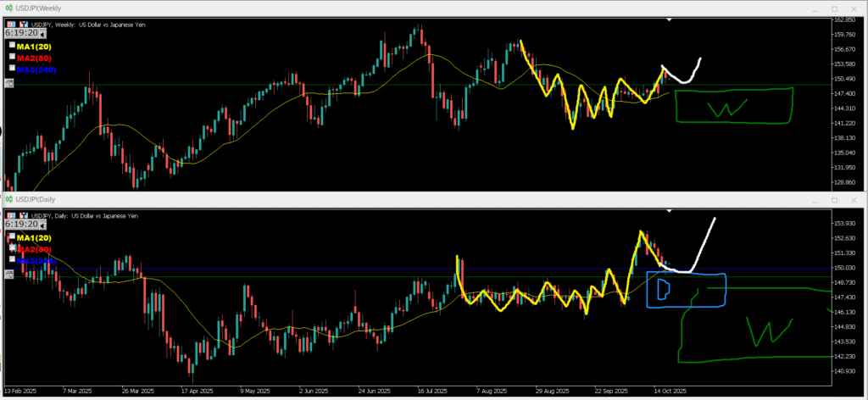Minimize the USDJPY,Daily chart window
This screenshot has width=868, height=400.
tap(815, 199)
